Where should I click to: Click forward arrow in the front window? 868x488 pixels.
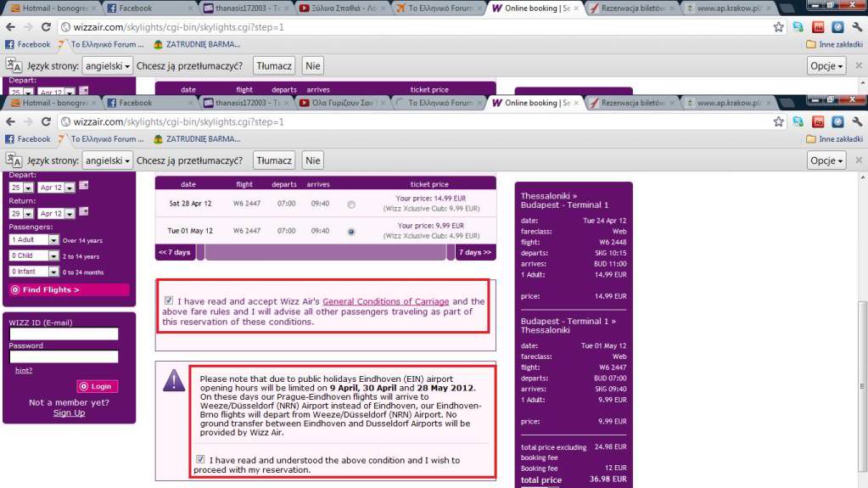pos(28,121)
